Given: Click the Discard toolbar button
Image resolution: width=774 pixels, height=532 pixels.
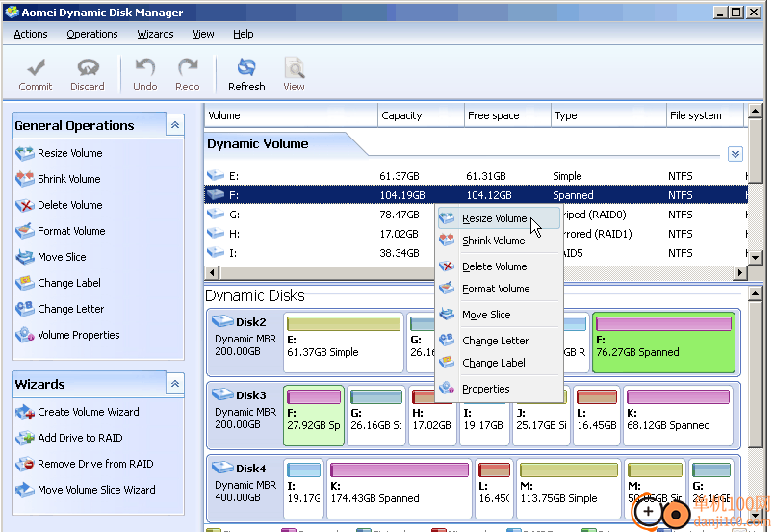Looking at the screenshot, I should pyautogui.click(x=88, y=74).
